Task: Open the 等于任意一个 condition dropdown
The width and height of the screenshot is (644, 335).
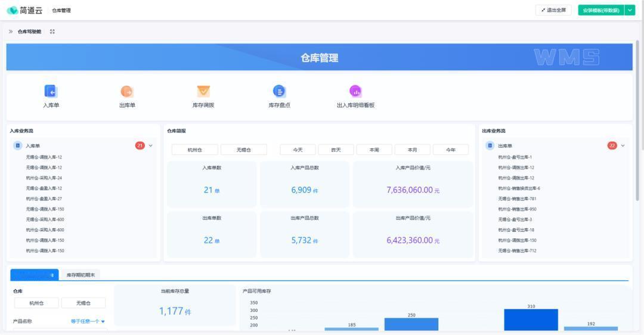Action: [88, 321]
